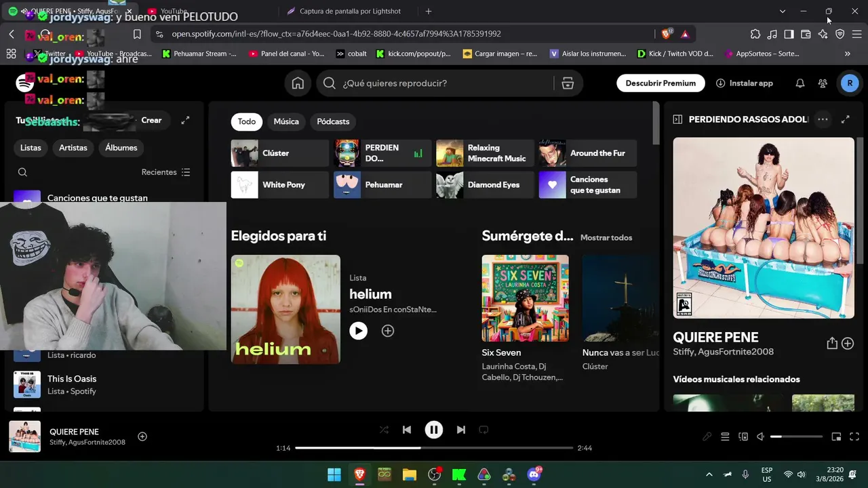Add helium playlist to your library
This screenshot has width=868, height=488.
coord(388,331)
